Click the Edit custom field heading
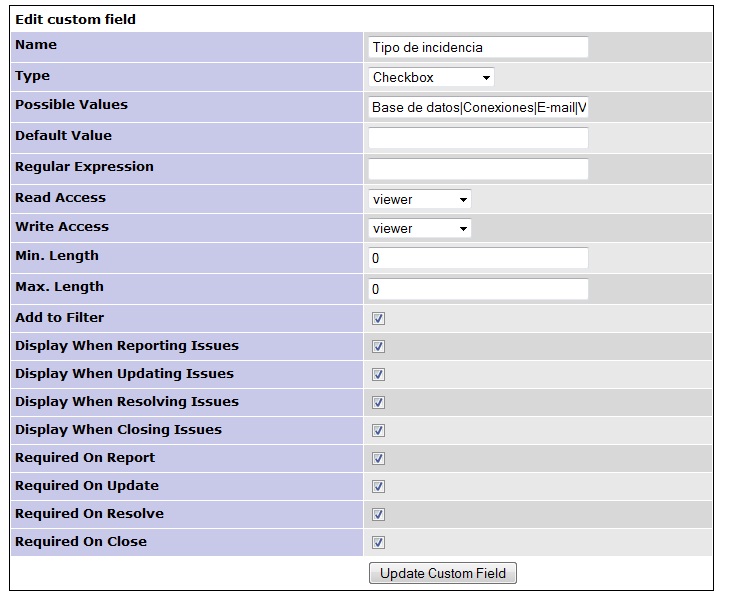The height and width of the screenshot is (603, 737). (x=76, y=19)
